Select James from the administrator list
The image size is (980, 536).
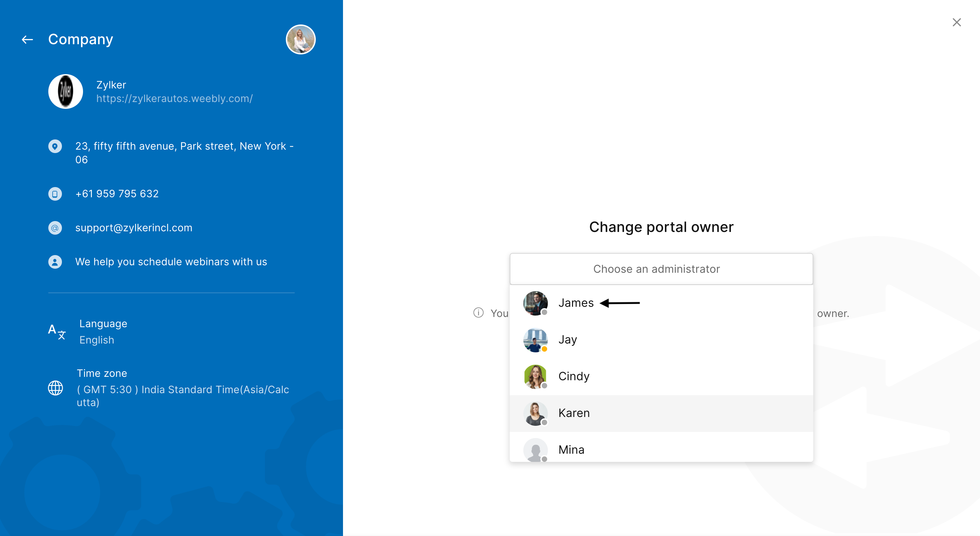(x=576, y=303)
